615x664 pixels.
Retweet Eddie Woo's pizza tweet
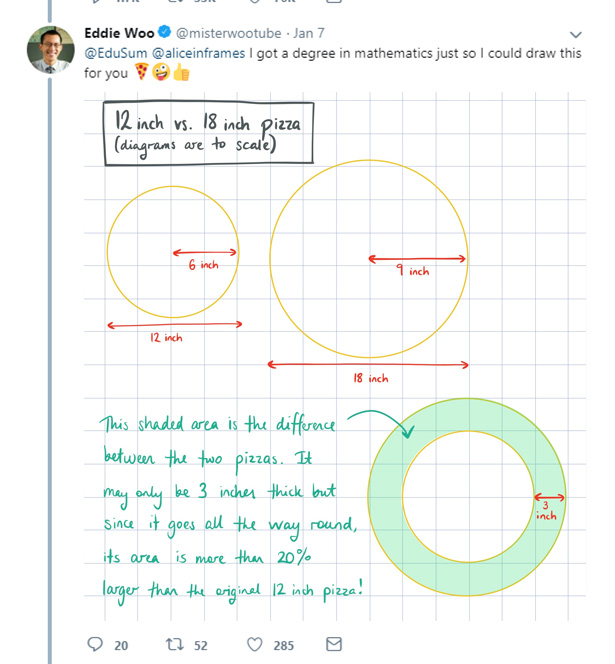pyautogui.click(x=174, y=644)
